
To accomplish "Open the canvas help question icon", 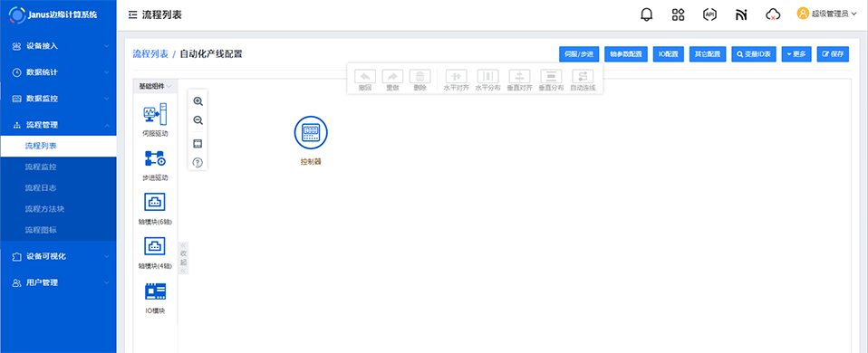I will (x=198, y=162).
